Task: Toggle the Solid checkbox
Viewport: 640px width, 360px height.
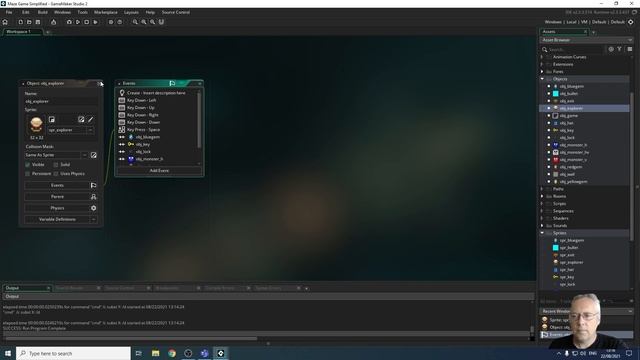Action: pos(56,164)
